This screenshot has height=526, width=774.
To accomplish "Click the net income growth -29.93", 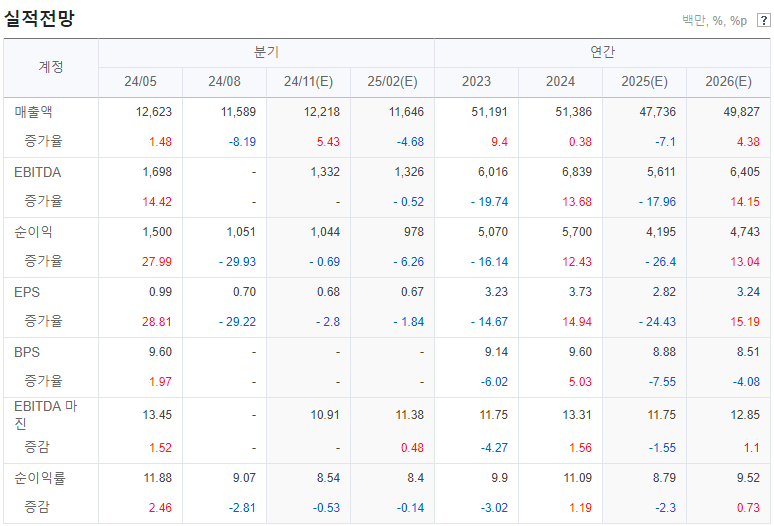I will [237, 262].
